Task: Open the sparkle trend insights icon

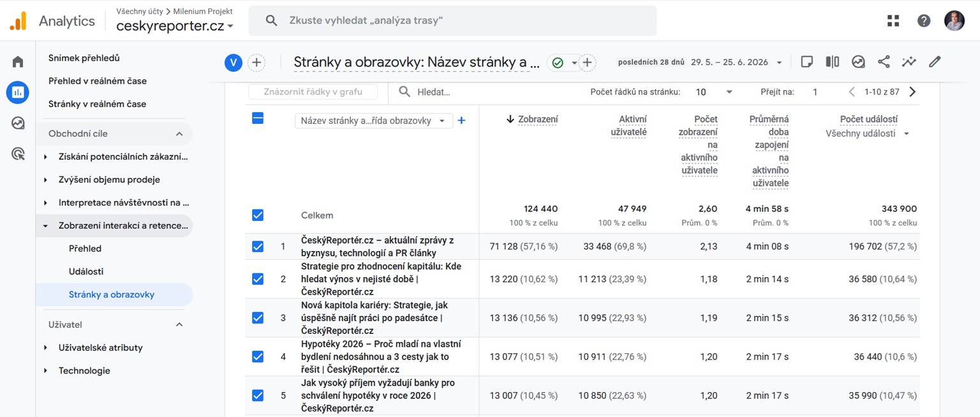Action: pyautogui.click(x=909, y=62)
